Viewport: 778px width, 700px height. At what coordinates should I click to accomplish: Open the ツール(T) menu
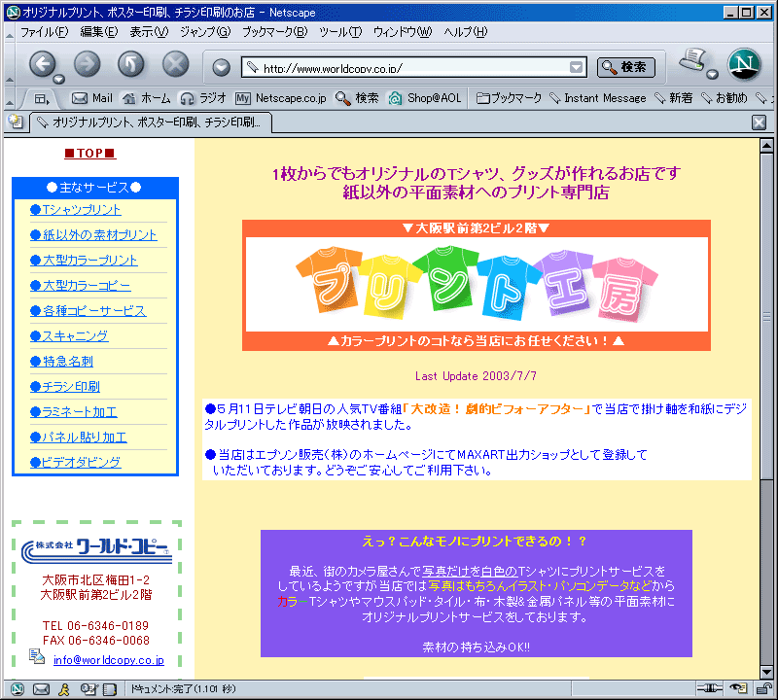(x=340, y=32)
